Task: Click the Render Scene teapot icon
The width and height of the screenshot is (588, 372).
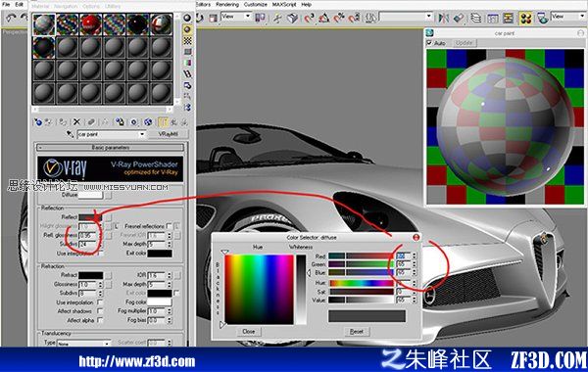Action: pos(542,18)
